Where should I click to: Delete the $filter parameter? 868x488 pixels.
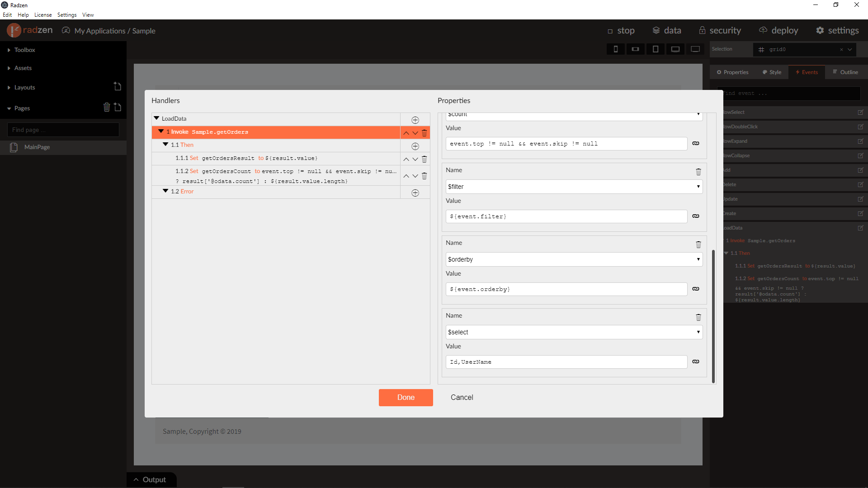pos(698,172)
